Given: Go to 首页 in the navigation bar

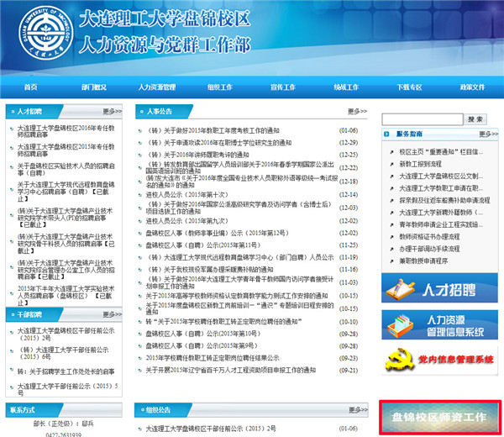Looking at the screenshot, I should pos(31,87).
